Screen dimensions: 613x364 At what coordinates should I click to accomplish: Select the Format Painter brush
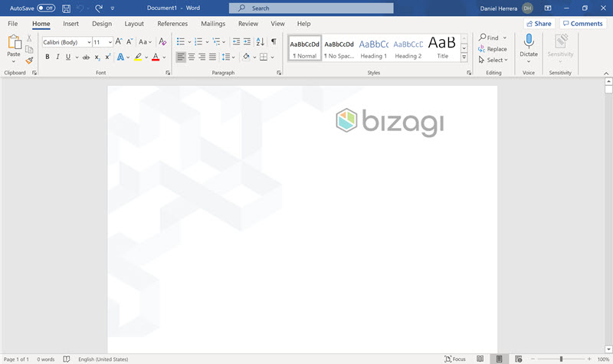[x=29, y=61]
